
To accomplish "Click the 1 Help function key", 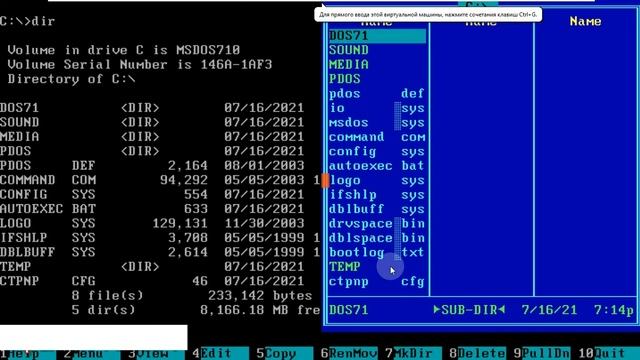I will pyautogui.click(x=28, y=353).
